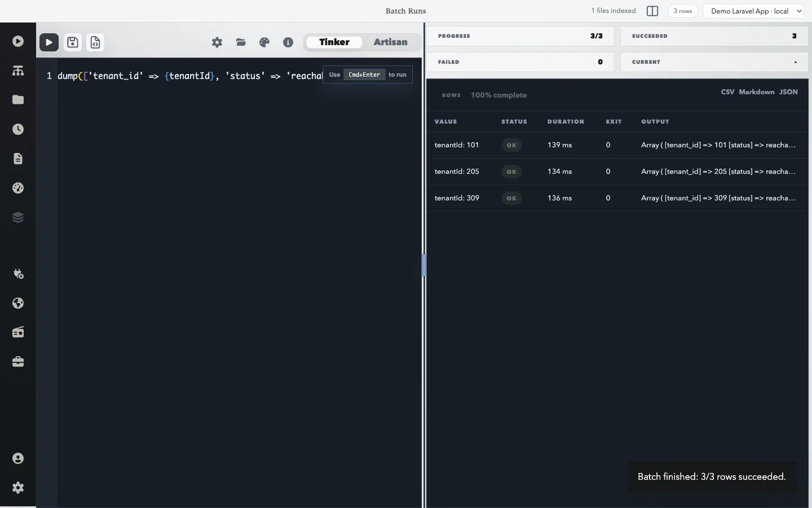The image size is (812, 508).
Task: Export results as Markdown
Action: coord(757,92)
